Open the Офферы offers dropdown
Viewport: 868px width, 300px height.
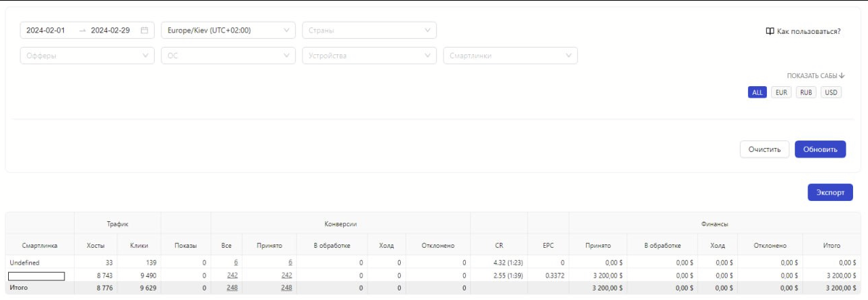coord(87,56)
